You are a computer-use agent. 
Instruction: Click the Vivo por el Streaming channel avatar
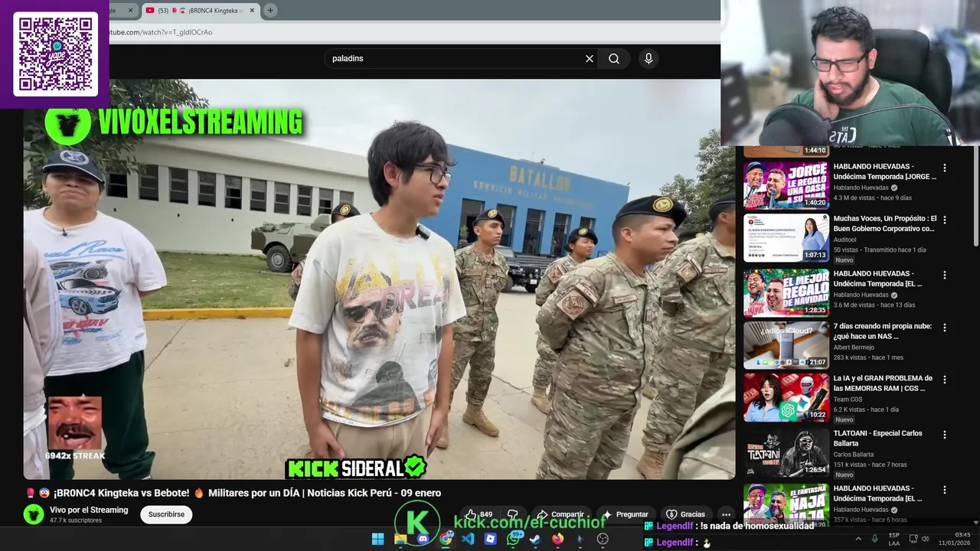tap(34, 514)
